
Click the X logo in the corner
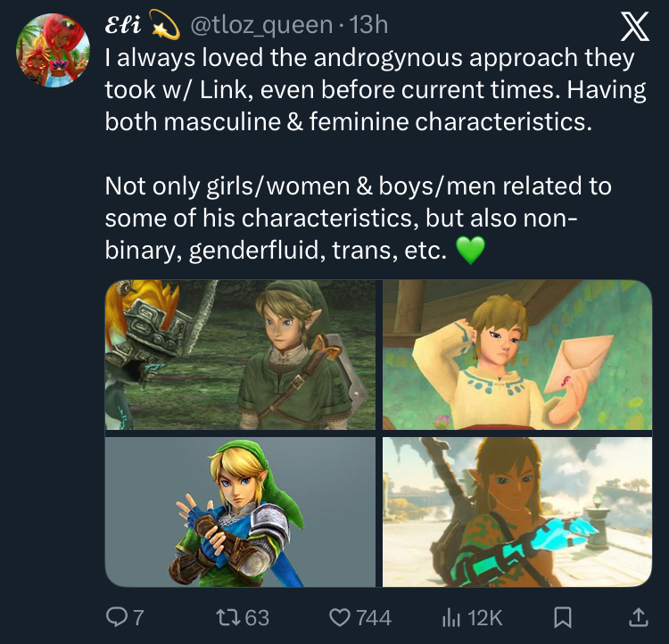(633, 29)
